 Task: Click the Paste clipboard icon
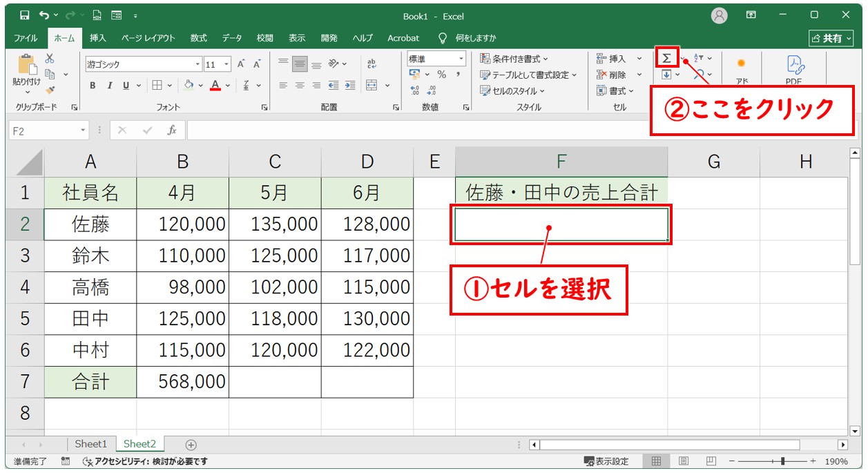tap(27, 65)
